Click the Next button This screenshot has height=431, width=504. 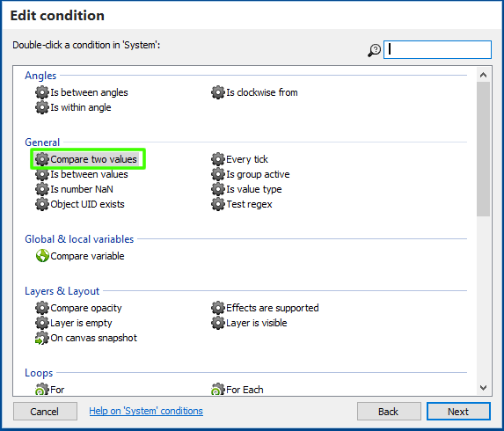pos(458,412)
